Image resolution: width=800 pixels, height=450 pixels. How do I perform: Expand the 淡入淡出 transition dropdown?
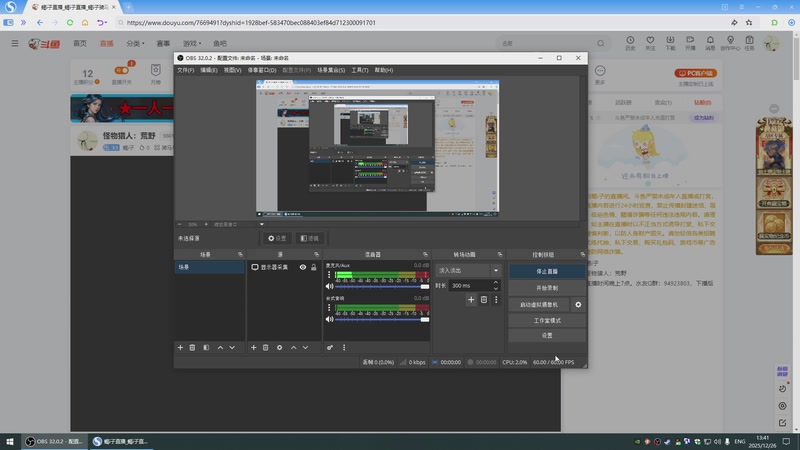coord(495,270)
